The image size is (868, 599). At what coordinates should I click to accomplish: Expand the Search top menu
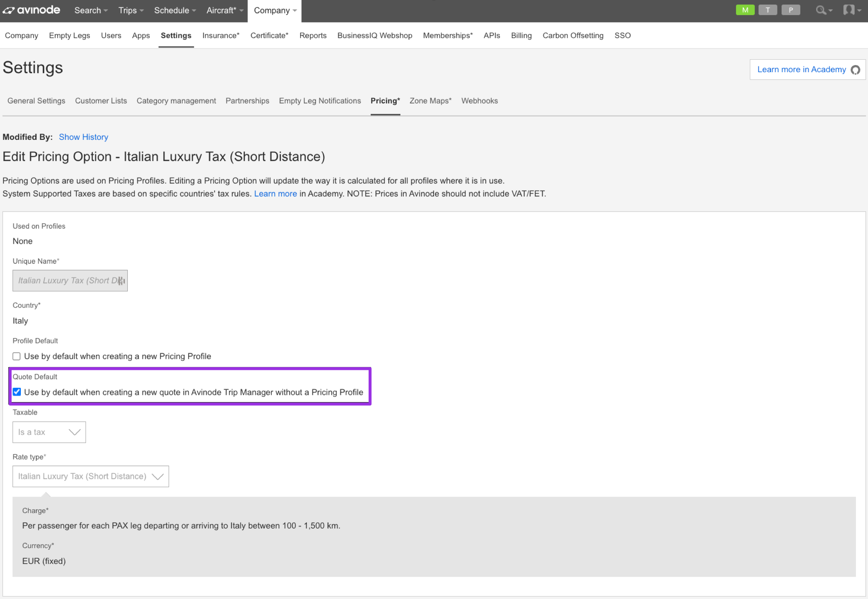click(x=91, y=10)
